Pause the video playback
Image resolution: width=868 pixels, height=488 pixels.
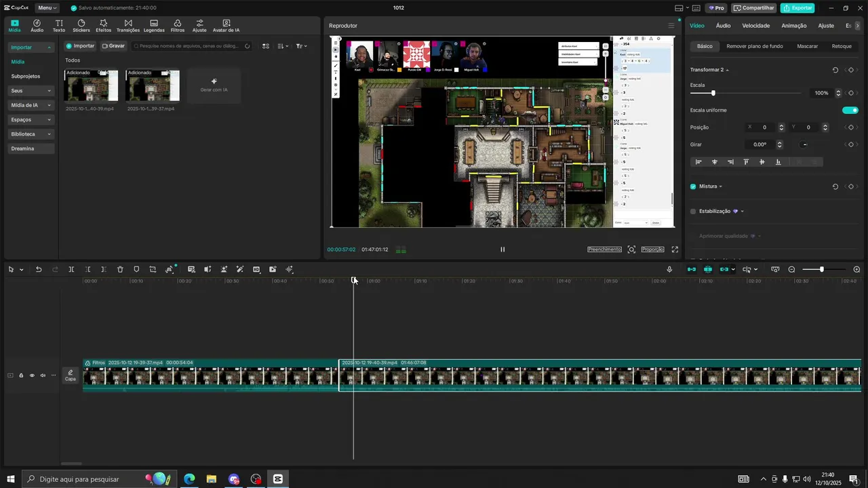pos(502,249)
